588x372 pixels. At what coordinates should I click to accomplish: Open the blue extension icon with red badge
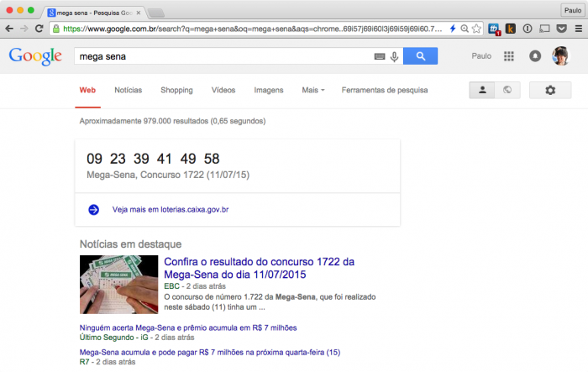[x=494, y=29]
